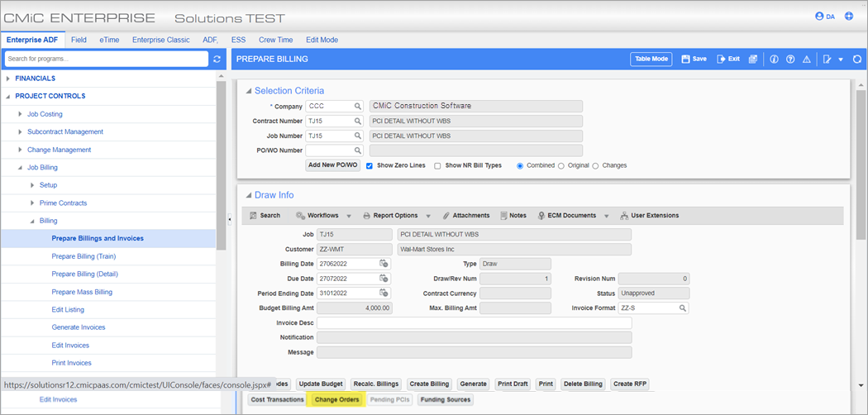
Task: Expand the Setup node under Job Billing
Action: click(33, 185)
